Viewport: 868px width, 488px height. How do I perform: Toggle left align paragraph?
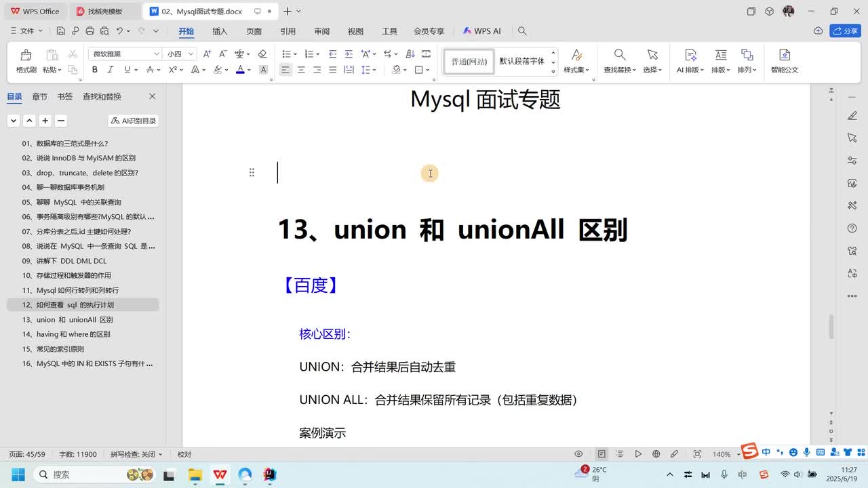285,70
